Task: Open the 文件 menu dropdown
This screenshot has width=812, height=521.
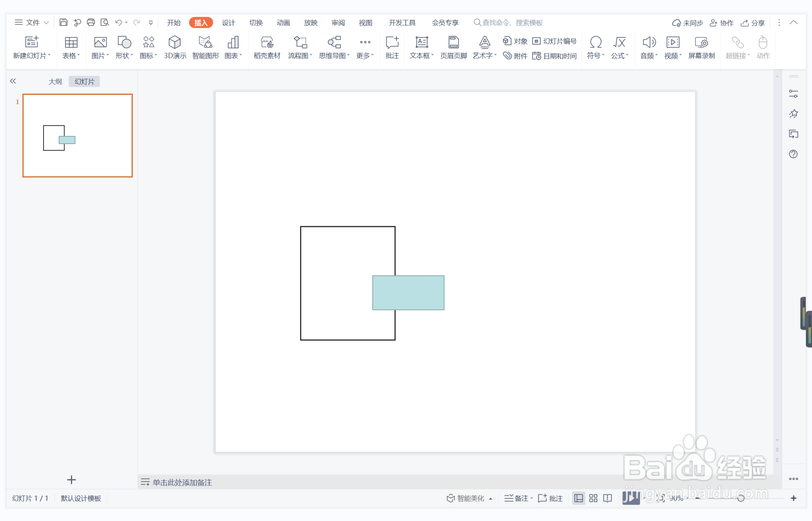Action: pyautogui.click(x=32, y=23)
